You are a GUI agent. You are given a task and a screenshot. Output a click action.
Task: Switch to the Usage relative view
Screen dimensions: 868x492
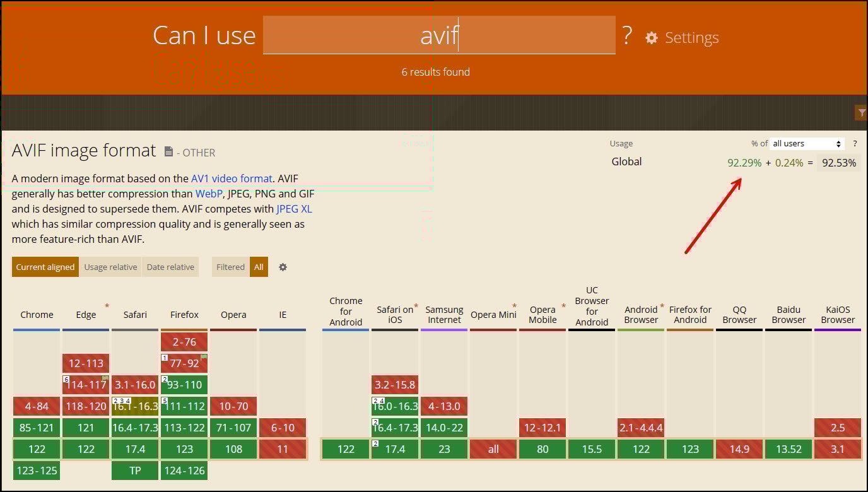(x=110, y=267)
